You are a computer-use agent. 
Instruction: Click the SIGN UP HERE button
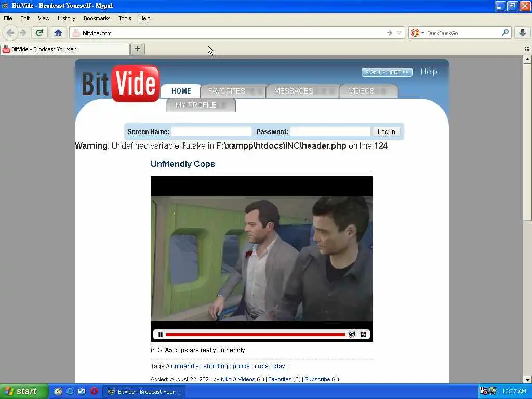[387, 72]
